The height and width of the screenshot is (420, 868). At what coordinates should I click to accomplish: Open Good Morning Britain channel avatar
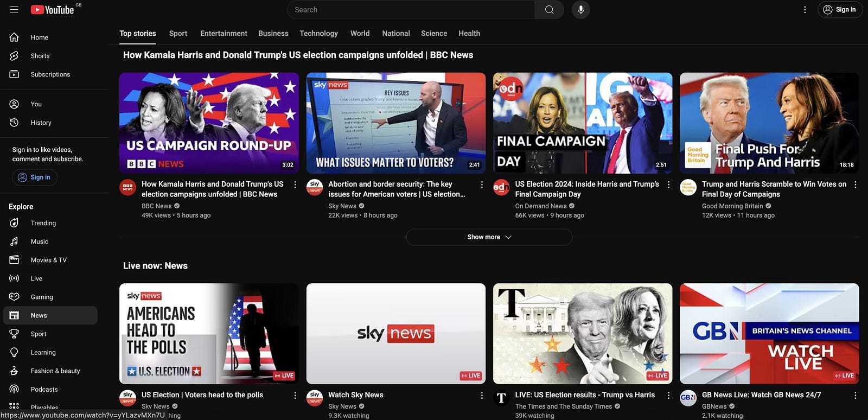tap(688, 188)
